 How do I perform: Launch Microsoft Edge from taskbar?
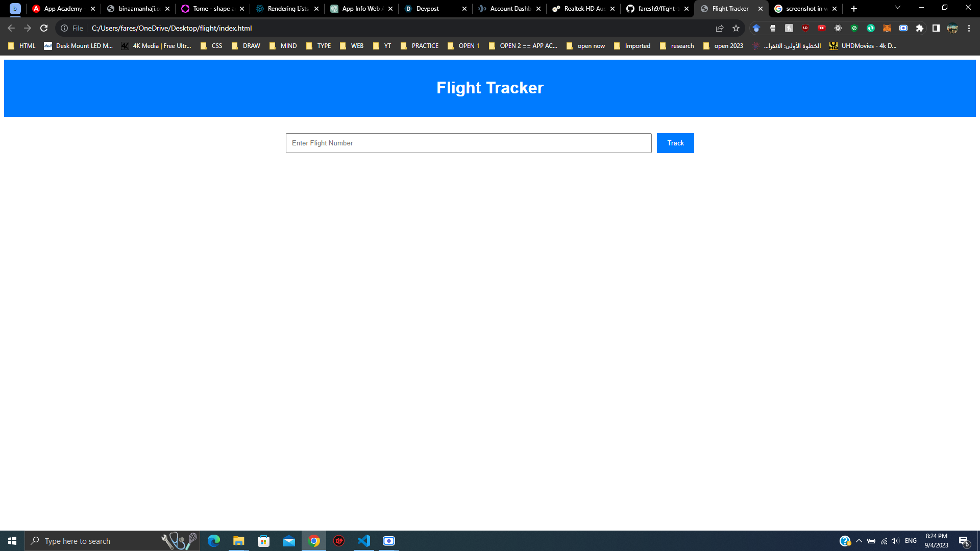213,541
